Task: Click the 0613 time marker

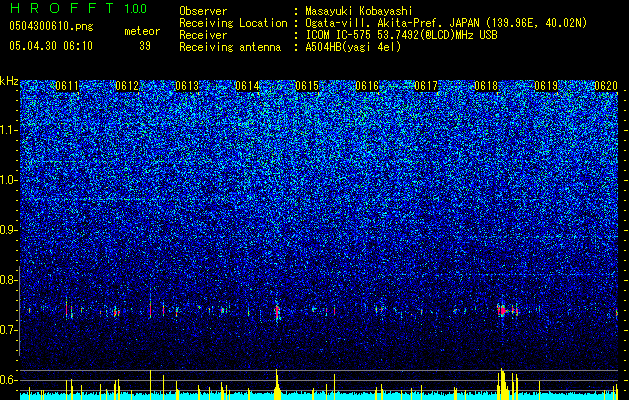Action: (187, 86)
